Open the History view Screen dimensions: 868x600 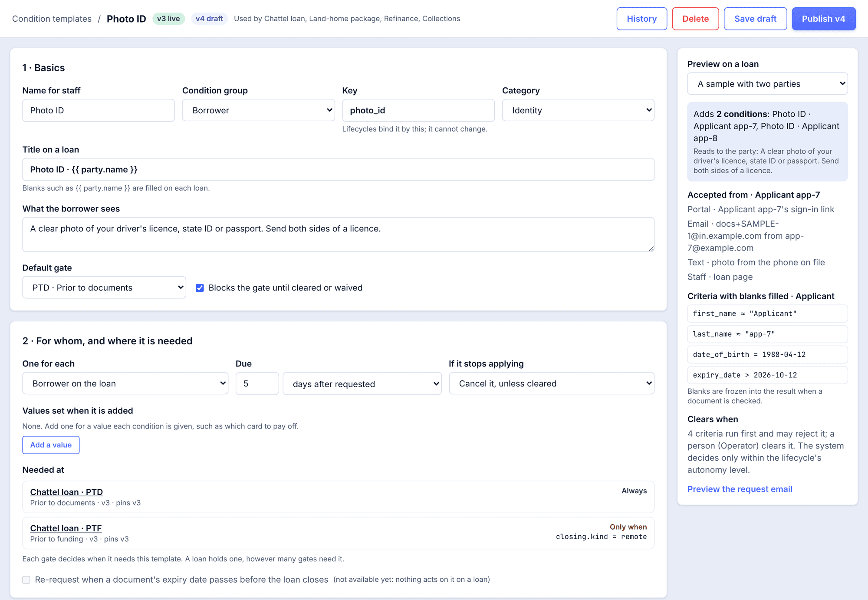641,19
